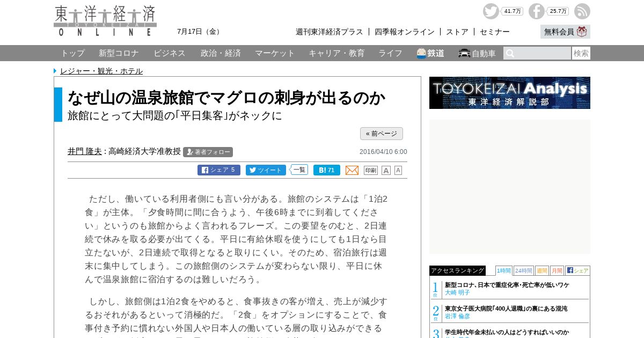Click the 無料会員 gift button
The width and height of the screenshot is (644, 338).
(565, 32)
